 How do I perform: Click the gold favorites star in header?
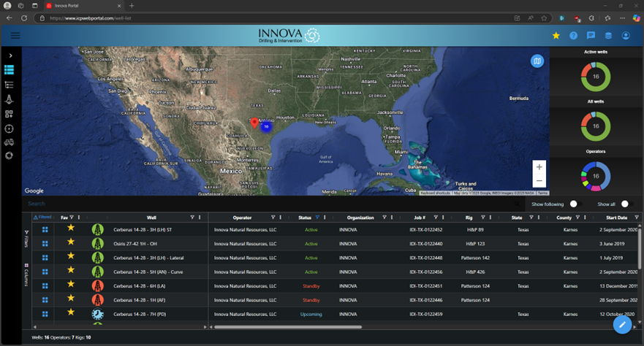[556, 35]
